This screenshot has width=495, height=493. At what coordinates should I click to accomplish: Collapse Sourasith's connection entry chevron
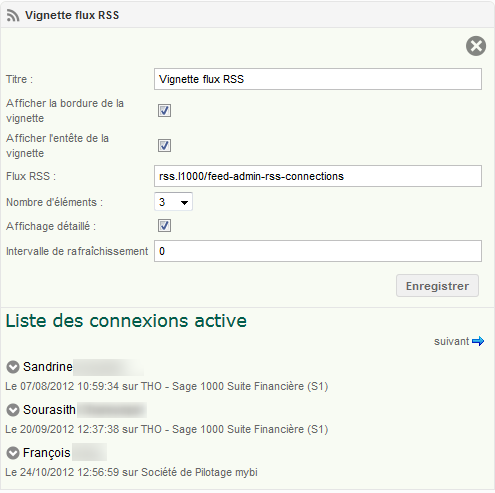coord(13,410)
